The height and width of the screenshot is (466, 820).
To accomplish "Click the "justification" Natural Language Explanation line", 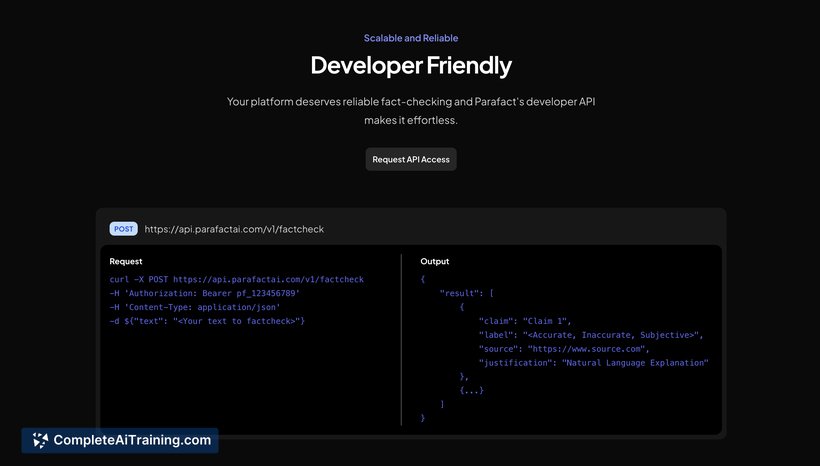I will (594, 363).
